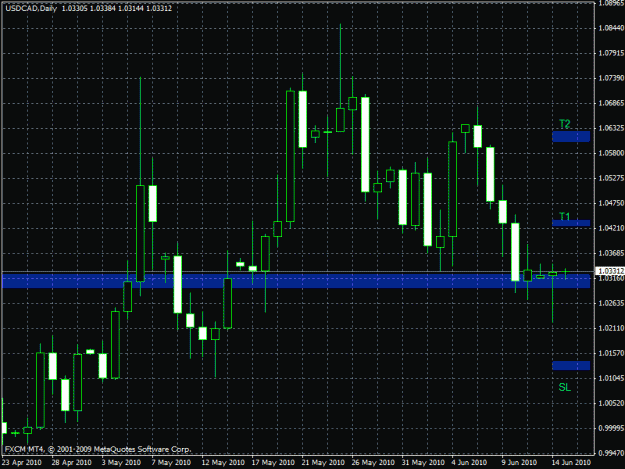The width and height of the screenshot is (625, 469).
Task: Click price axis label 1.03685
Action: pos(611,253)
